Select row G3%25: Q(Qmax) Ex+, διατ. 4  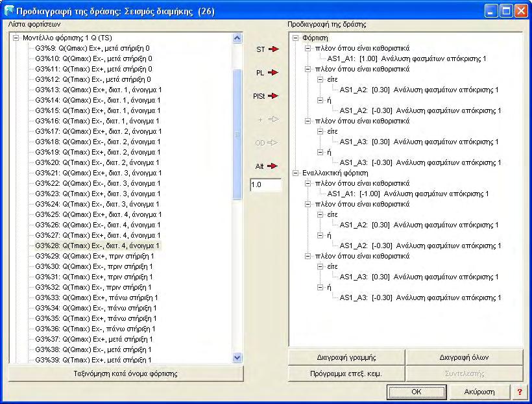tap(99, 215)
